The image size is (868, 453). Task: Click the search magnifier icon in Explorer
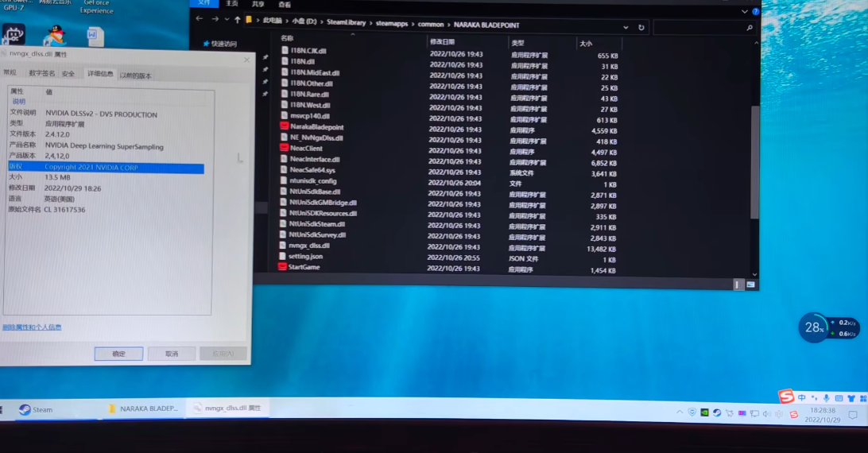click(x=750, y=28)
